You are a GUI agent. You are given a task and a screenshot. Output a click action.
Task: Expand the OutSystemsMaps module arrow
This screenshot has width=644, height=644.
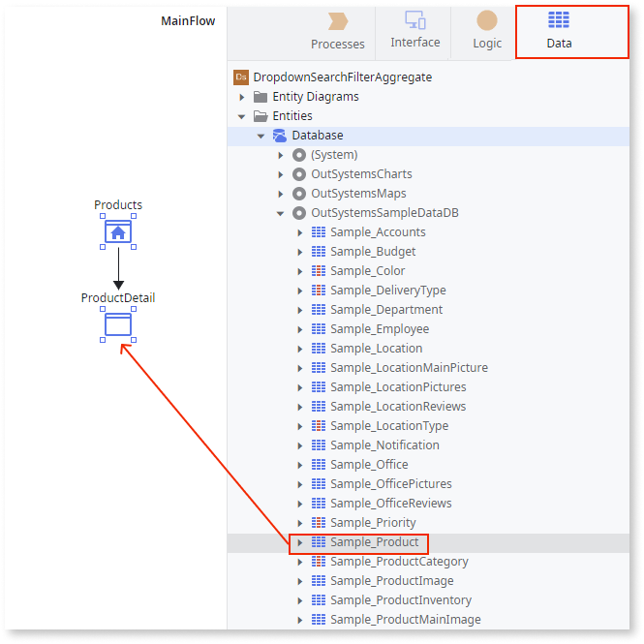[x=281, y=194]
